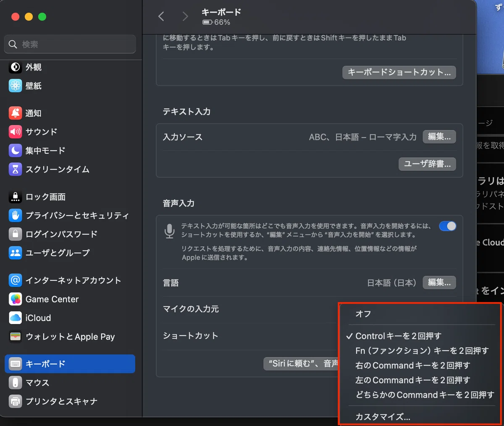Screen dimensions: 504x426
Task: Open ログインパスワード padlock icon
Action: click(16, 234)
